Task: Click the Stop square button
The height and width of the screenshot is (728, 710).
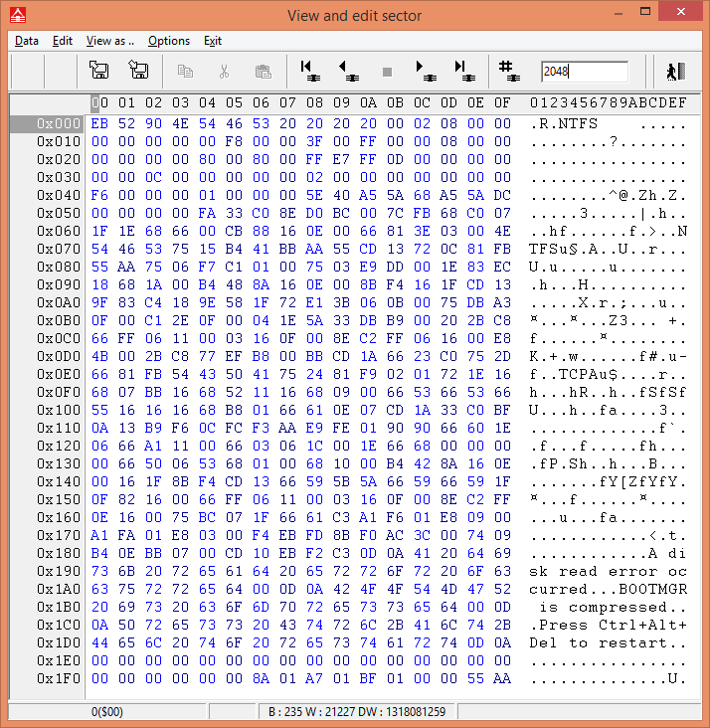Action: 387,72
